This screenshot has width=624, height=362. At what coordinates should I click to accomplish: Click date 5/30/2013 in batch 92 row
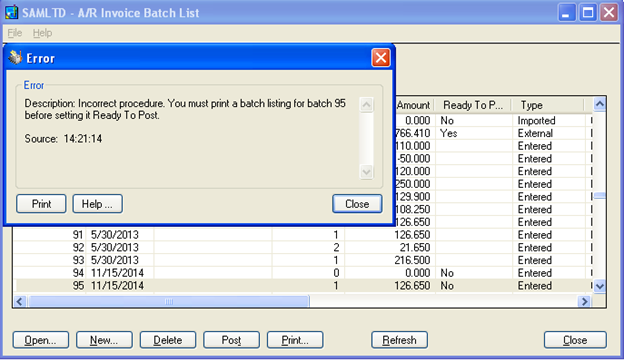(x=115, y=247)
